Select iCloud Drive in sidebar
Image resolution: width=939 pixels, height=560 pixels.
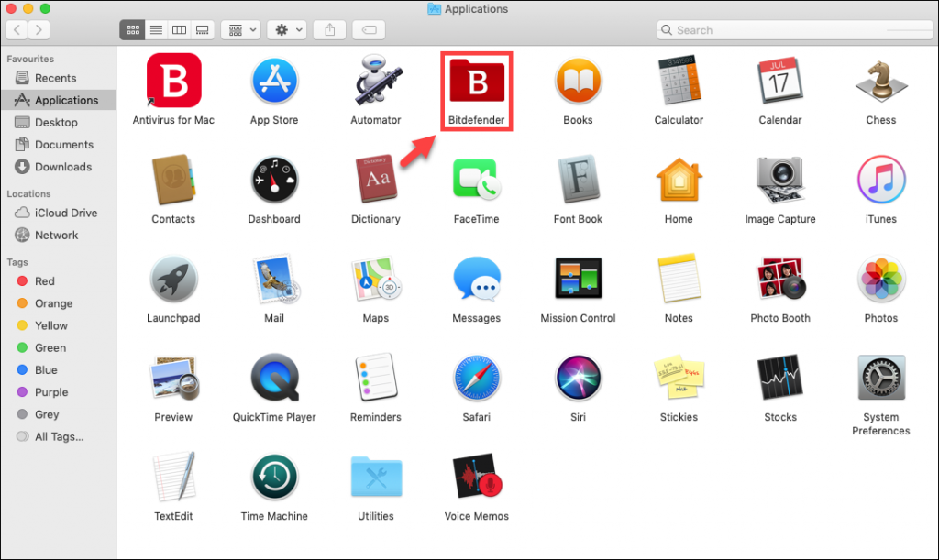(65, 213)
